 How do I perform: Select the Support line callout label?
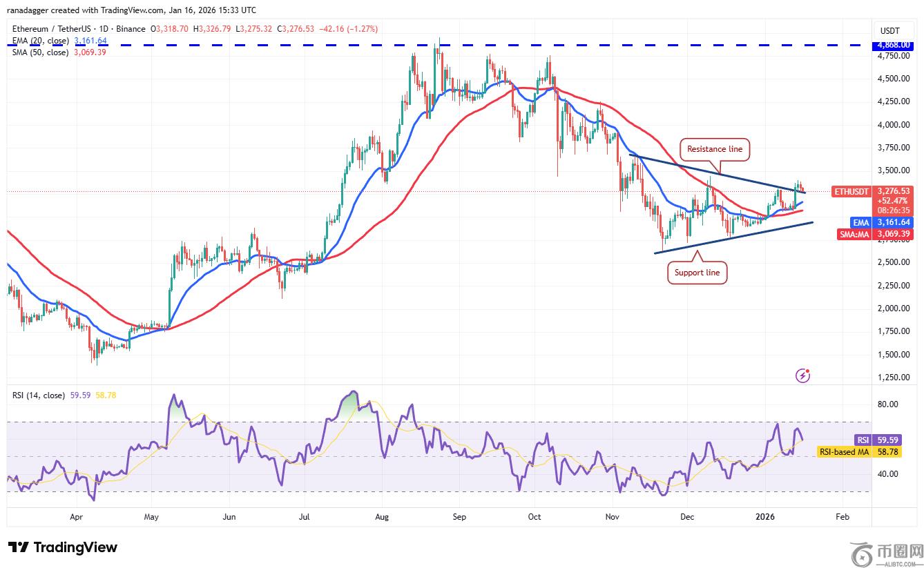coord(697,273)
